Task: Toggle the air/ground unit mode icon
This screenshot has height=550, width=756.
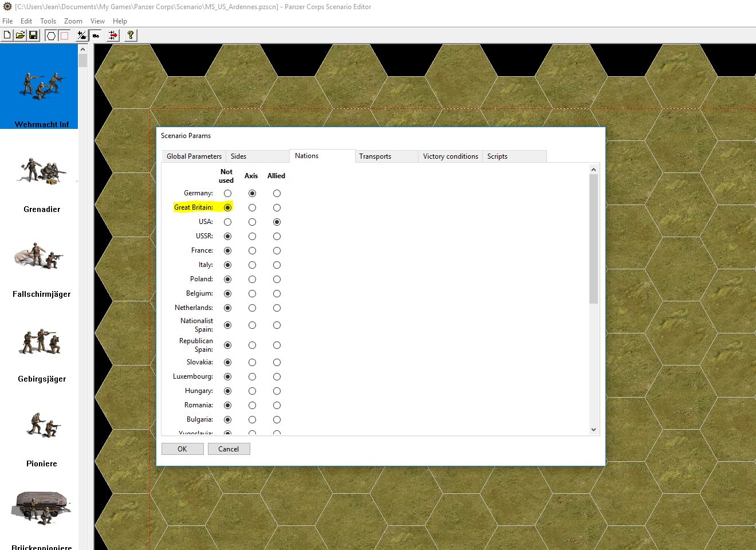Action: (x=82, y=36)
